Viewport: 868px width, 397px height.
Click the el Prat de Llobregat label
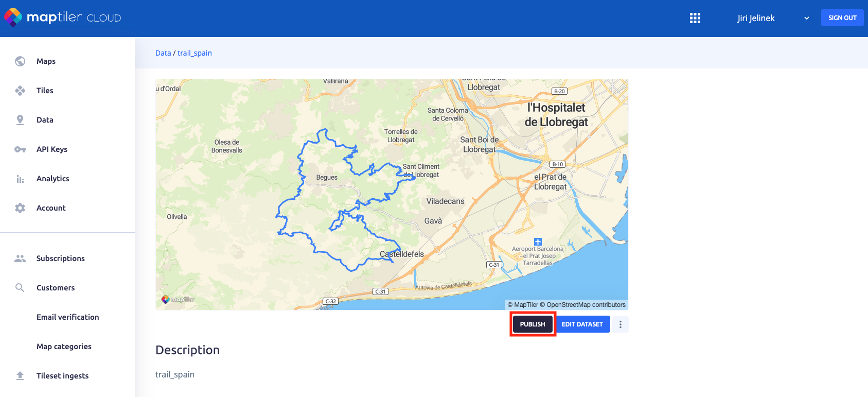[x=550, y=182]
